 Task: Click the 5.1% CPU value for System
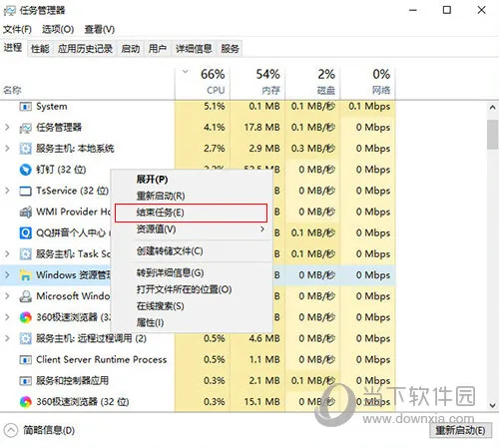point(215,107)
